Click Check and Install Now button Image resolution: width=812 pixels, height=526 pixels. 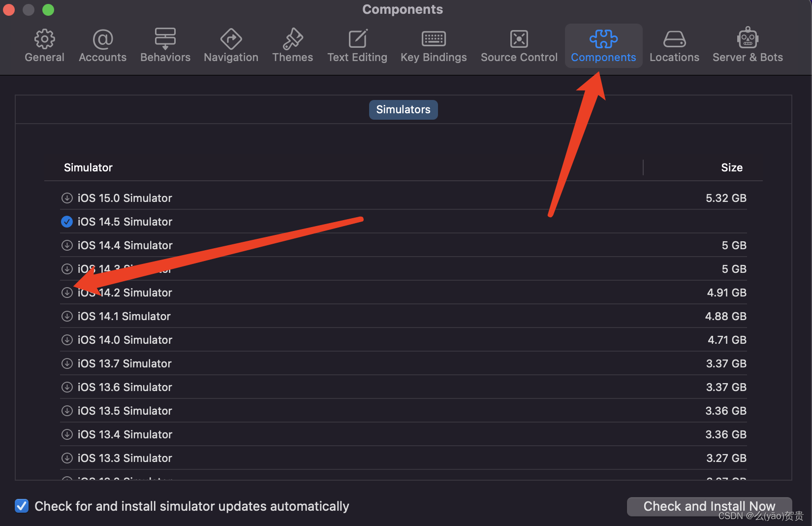[x=709, y=506]
